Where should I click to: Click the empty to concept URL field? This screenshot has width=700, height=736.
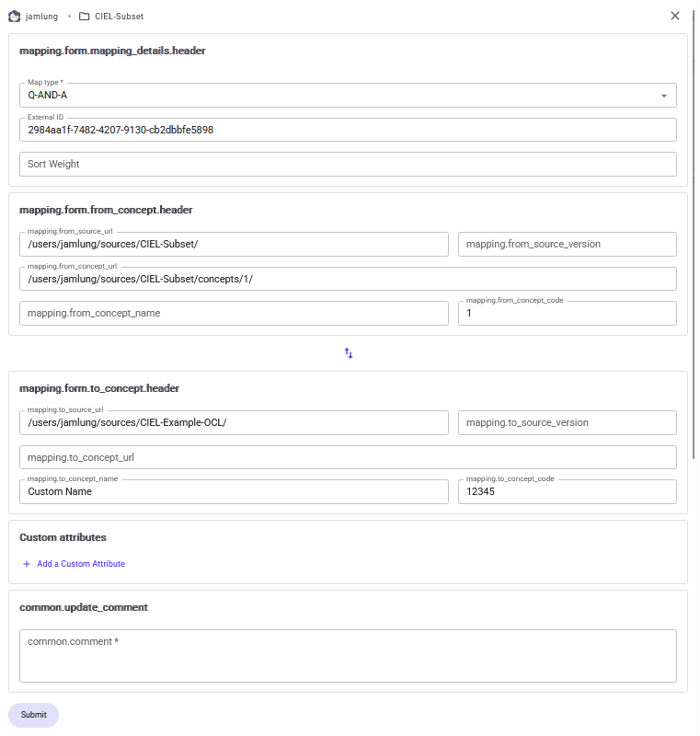pos(348,457)
